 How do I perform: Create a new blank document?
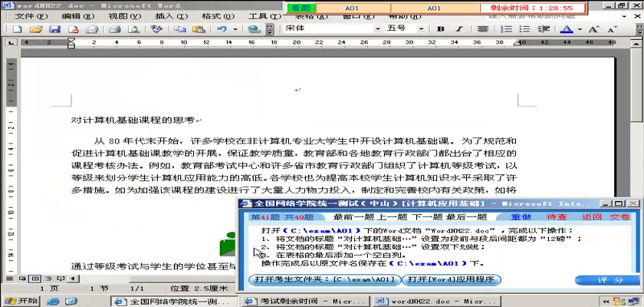[x=17, y=29]
